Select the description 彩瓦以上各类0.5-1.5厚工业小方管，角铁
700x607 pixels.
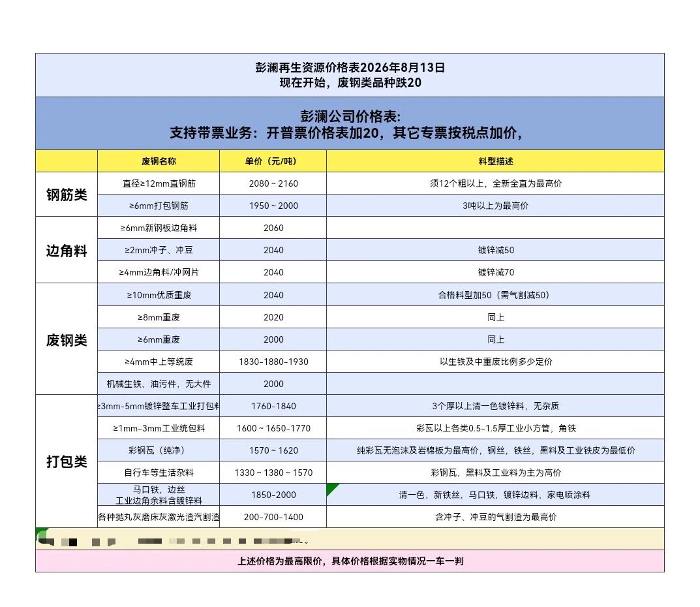[496, 428]
